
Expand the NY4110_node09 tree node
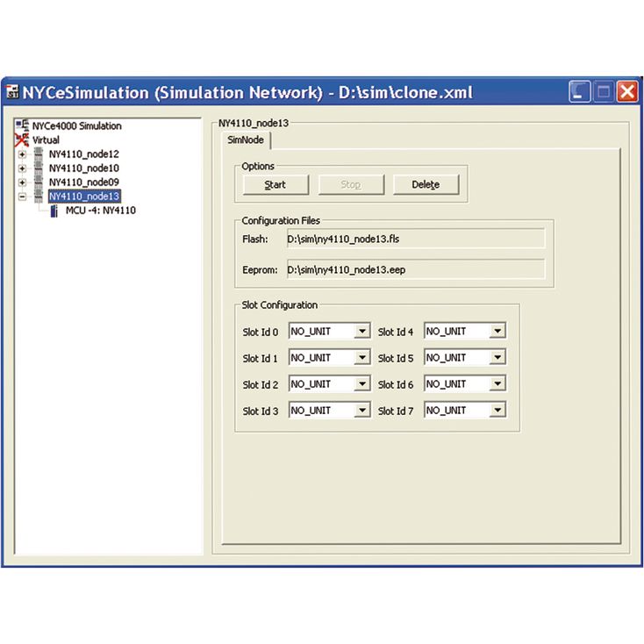point(22,182)
